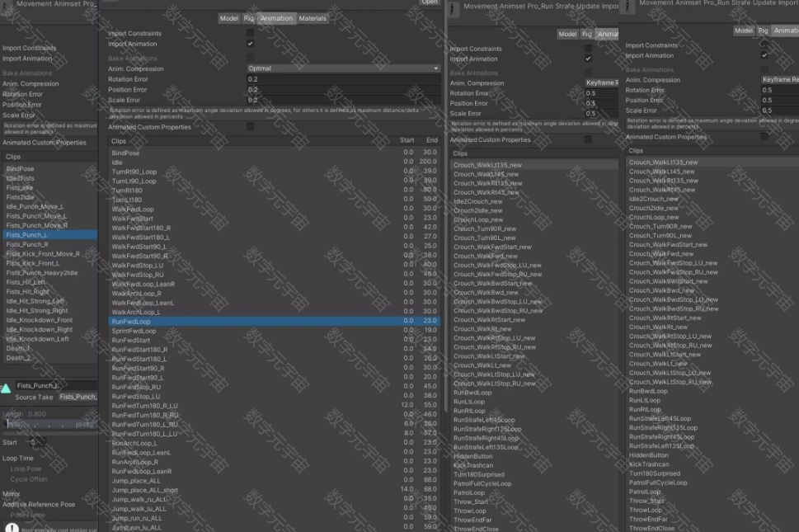Click Rotation Error 0.5 field in third panel
This screenshot has width=799, height=532.
click(602, 93)
